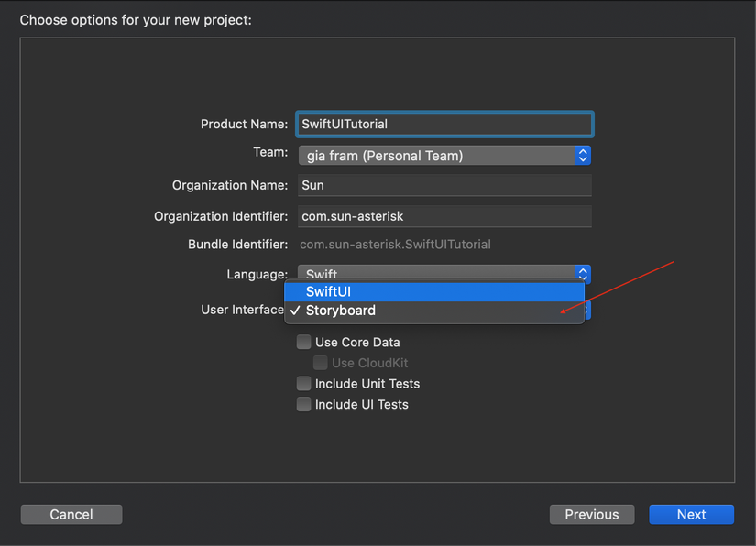This screenshot has width=756, height=546.
Task: Click the Product Name text field
Action: click(x=445, y=124)
